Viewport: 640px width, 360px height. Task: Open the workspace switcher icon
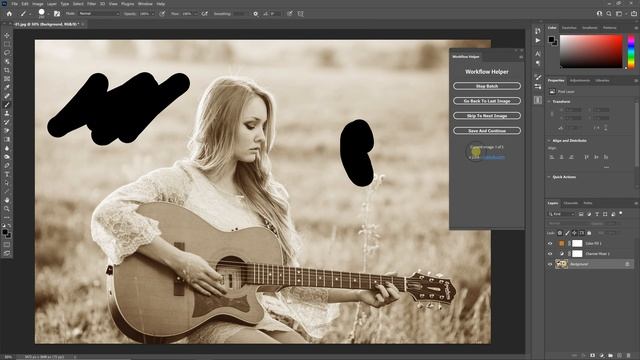tap(619, 14)
